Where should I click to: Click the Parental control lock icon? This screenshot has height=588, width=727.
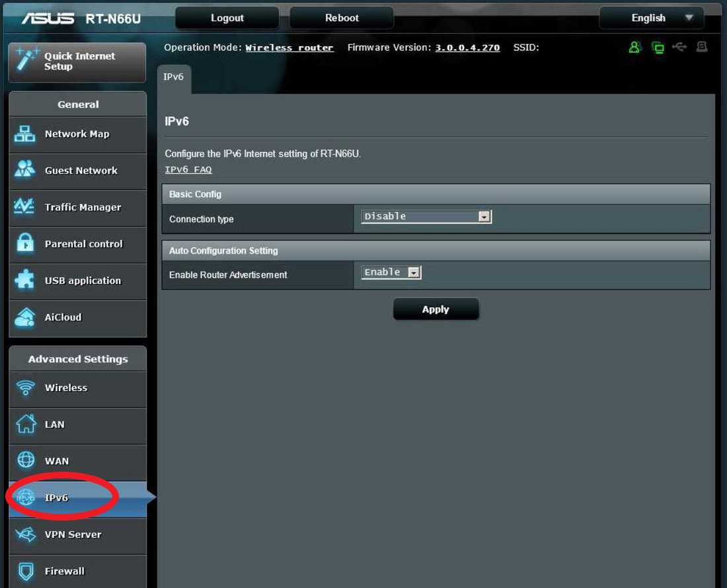pyautogui.click(x=25, y=243)
